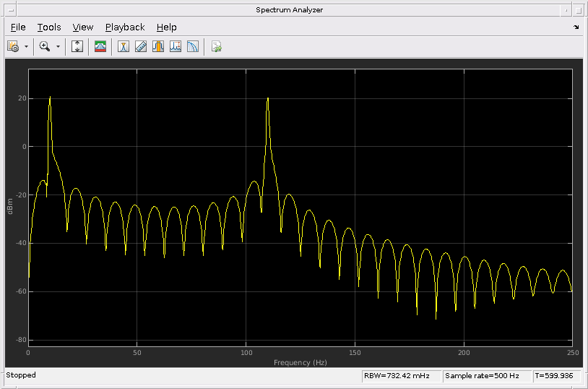Open the Tools menu
The image size is (588, 389).
tap(49, 27)
